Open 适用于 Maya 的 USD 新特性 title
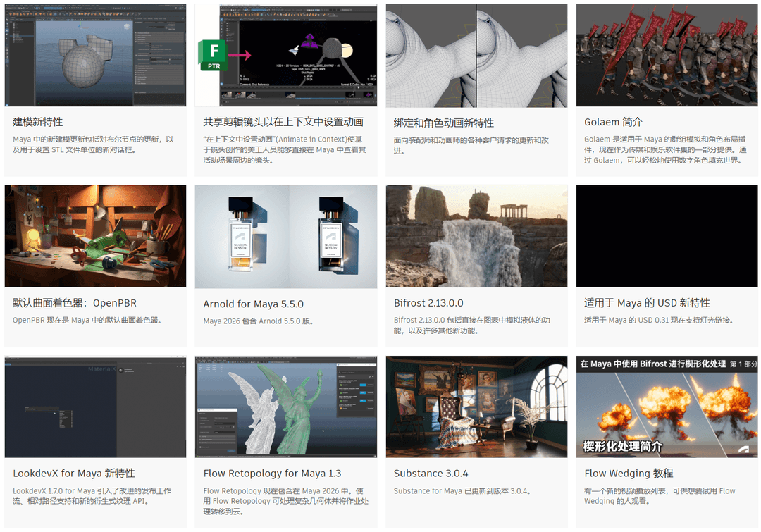 coord(647,303)
